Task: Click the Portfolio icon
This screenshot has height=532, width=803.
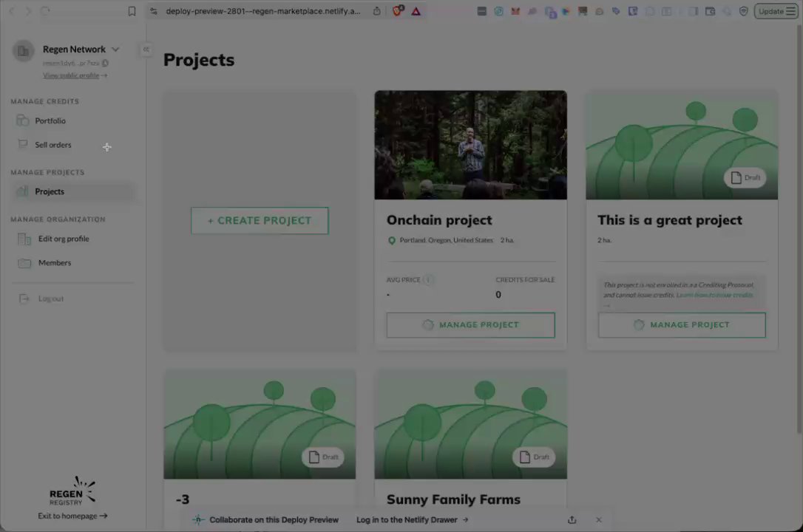Action: click(x=22, y=120)
